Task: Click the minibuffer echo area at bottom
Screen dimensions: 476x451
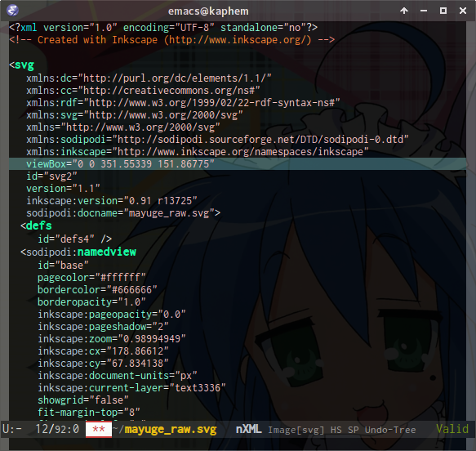Action: point(238,444)
